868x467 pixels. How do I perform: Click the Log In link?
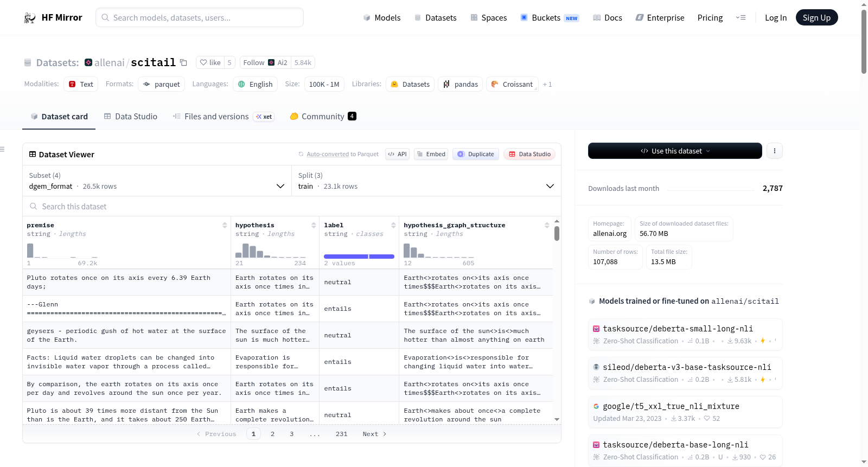(x=776, y=18)
